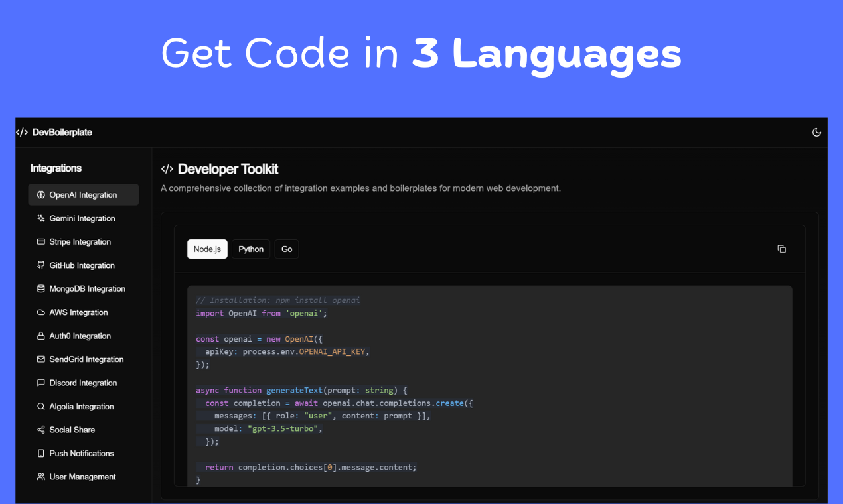The width and height of the screenshot is (843, 504).
Task: Click the OPENAI_API_KEY code line
Action: pyautogui.click(x=287, y=351)
